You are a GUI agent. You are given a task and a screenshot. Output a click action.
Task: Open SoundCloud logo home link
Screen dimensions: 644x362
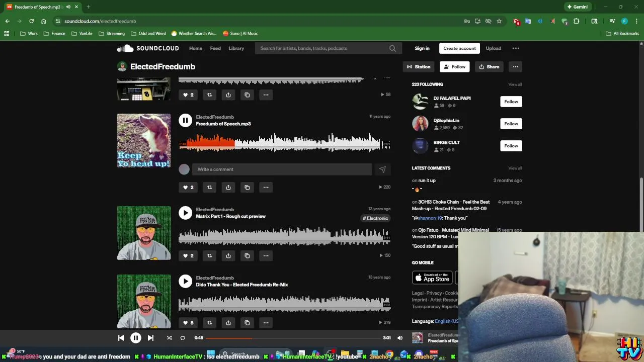click(x=148, y=48)
